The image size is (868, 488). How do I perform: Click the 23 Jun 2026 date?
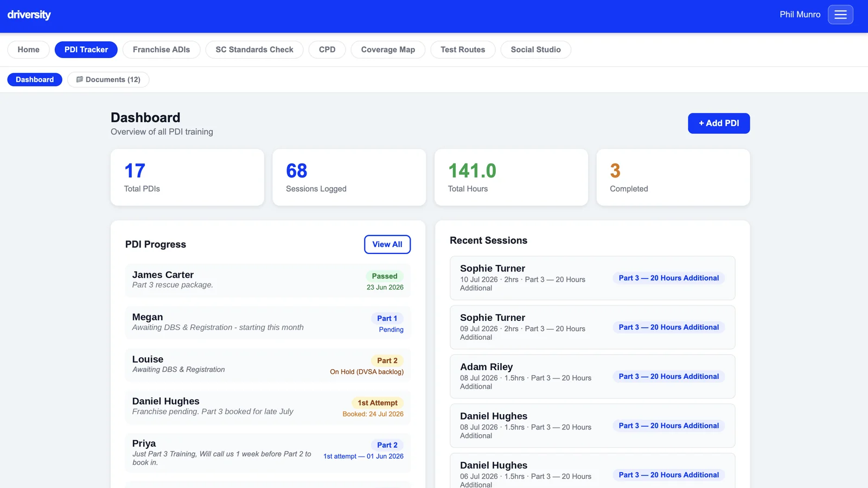tap(385, 288)
